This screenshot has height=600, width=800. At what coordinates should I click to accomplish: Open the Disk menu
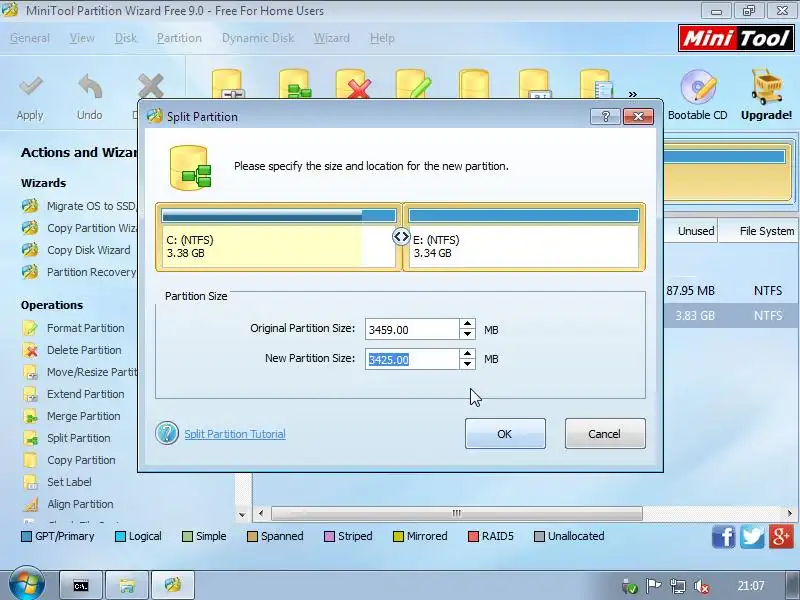click(x=126, y=38)
